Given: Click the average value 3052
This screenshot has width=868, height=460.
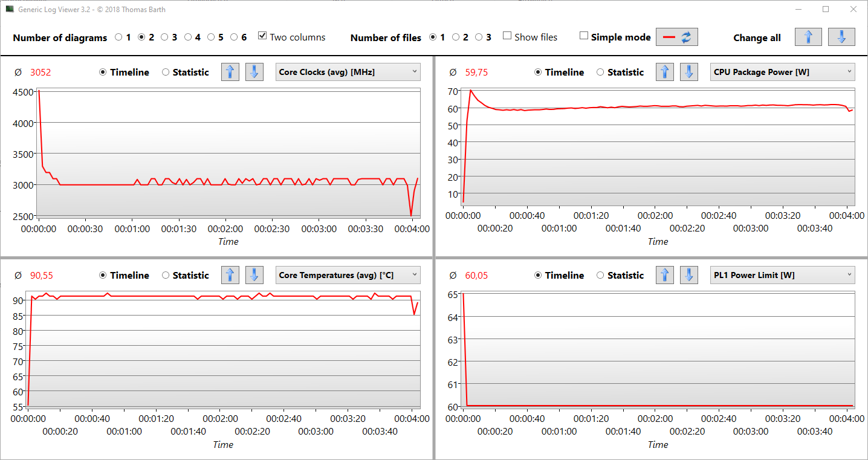Looking at the screenshot, I should [x=40, y=73].
